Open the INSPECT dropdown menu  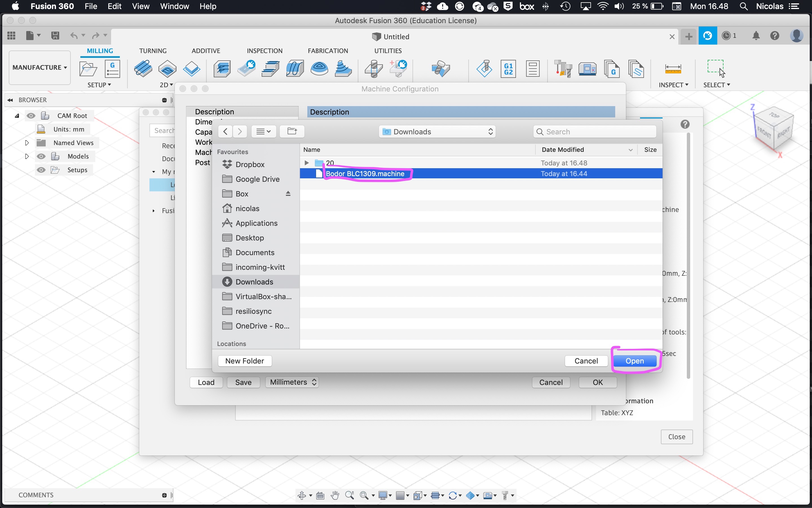[673, 85]
